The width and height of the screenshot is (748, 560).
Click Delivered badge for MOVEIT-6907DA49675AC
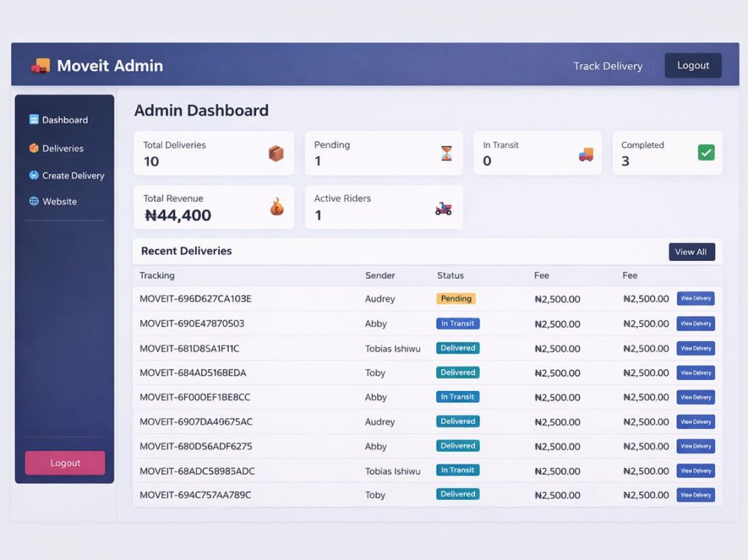[x=458, y=421]
